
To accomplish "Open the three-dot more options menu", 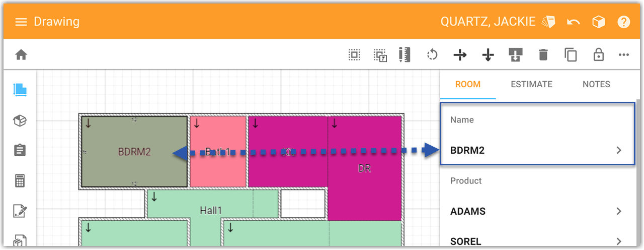I will 624,54.
